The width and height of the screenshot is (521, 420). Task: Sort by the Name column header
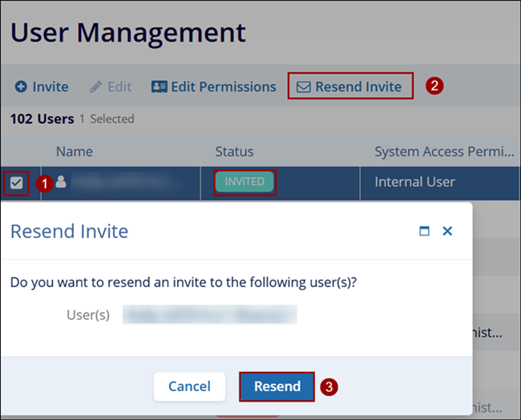74,151
